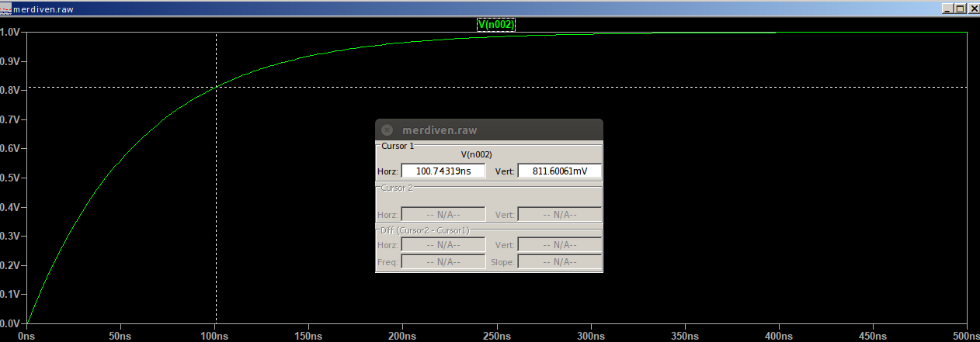The height and width of the screenshot is (342, 980).
Task: Click Diff Horz N/A field
Action: pos(443,244)
